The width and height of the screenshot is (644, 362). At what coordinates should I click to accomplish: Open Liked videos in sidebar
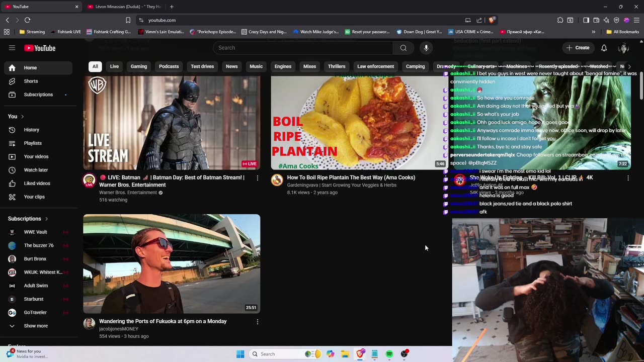(x=39, y=184)
